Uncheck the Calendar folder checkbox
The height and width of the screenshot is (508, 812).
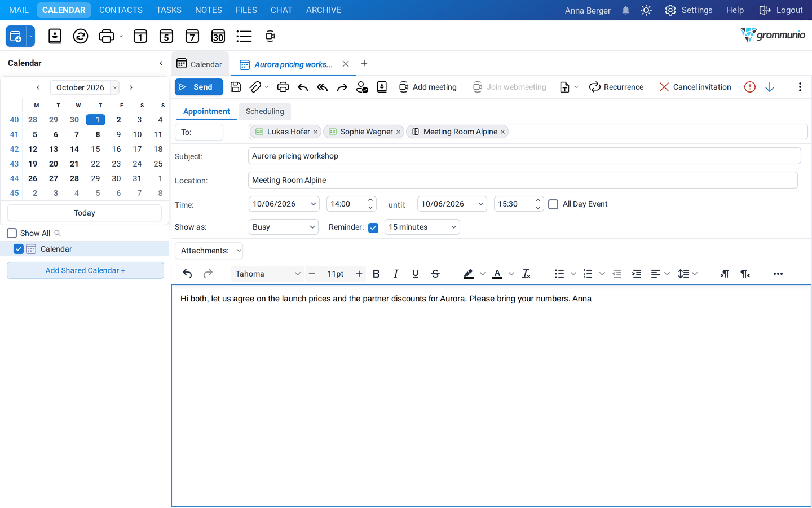(x=19, y=249)
